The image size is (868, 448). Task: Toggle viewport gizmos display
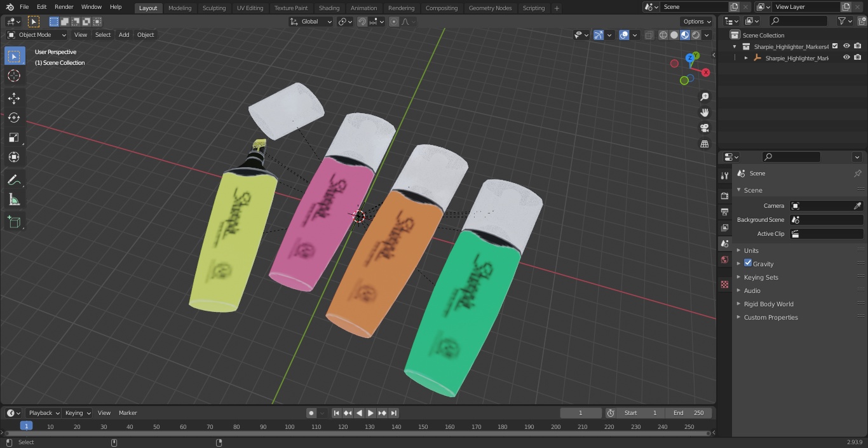pyautogui.click(x=599, y=35)
